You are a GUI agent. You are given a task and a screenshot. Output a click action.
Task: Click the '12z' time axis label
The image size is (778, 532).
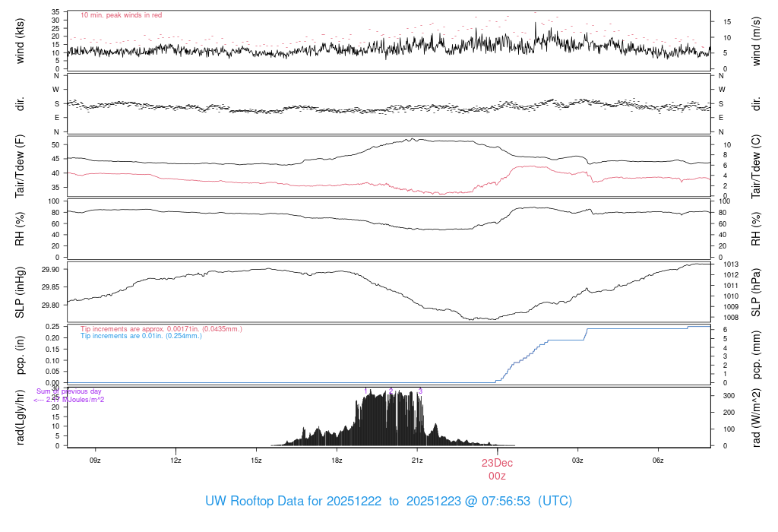(176, 461)
